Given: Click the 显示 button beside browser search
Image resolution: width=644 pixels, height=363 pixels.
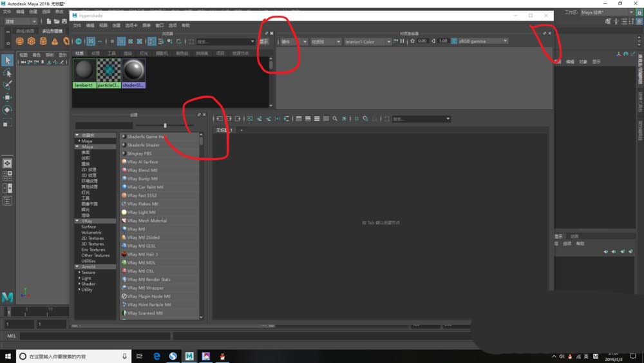Looking at the screenshot, I should [263, 41].
